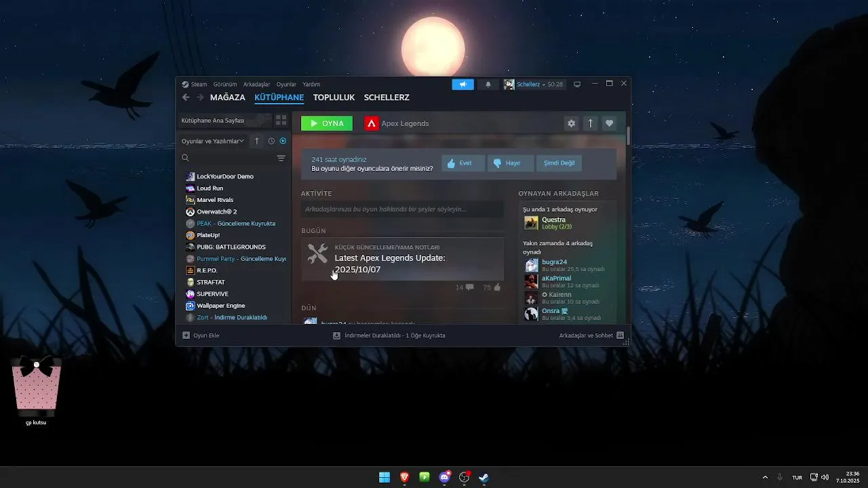Screen dimensions: 868x488
Task: Click the Şimdi Değil button
Action: (x=559, y=163)
